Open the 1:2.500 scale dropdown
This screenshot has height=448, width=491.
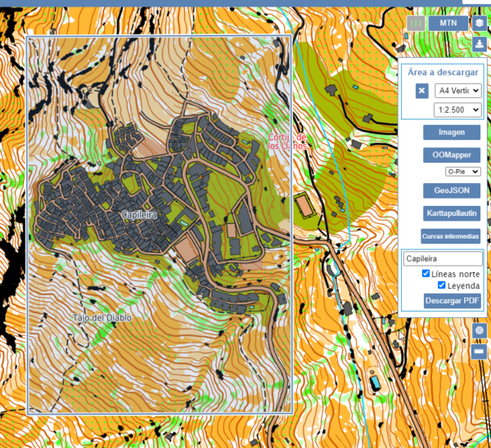(457, 110)
